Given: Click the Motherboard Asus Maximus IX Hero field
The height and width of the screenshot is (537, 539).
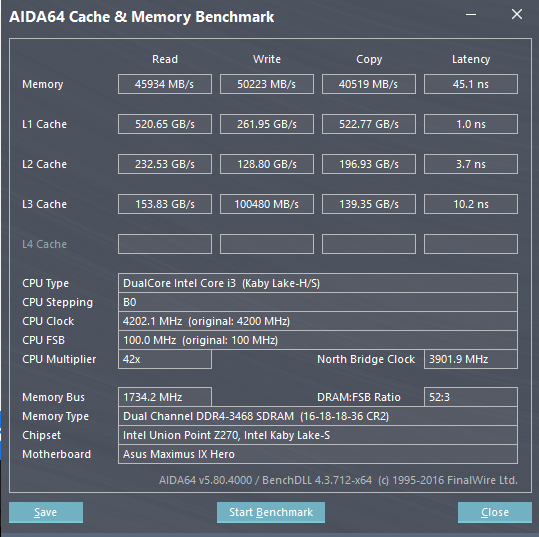Looking at the screenshot, I should pos(318,454).
